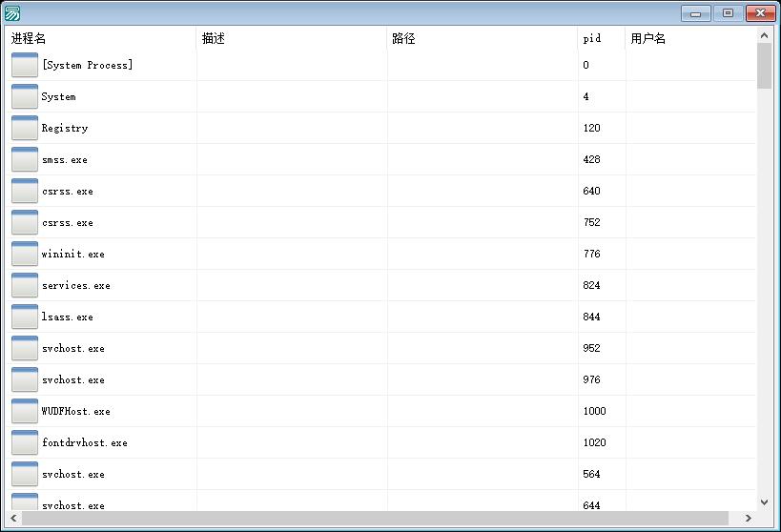Select the services.exe process icon
This screenshot has width=781, height=532.
[x=25, y=285]
